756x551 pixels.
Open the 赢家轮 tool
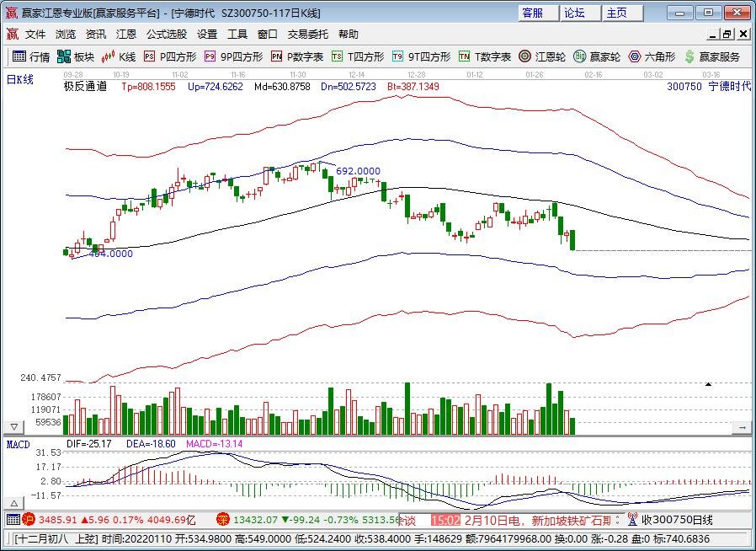pyautogui.click(x=597, y=57)
